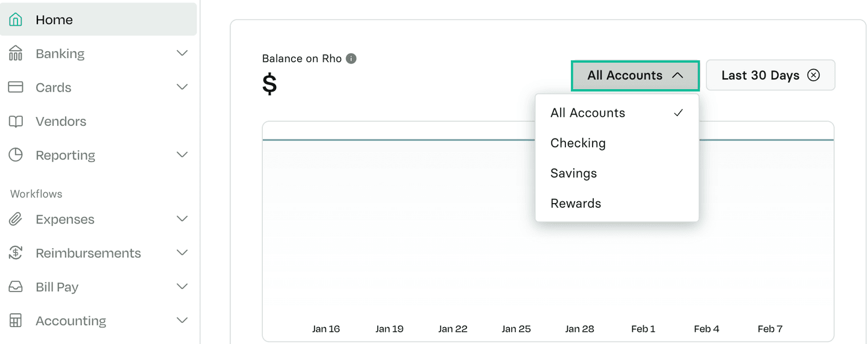
Task: Select Checking from the accounts menu
Action: coord(578,143)
